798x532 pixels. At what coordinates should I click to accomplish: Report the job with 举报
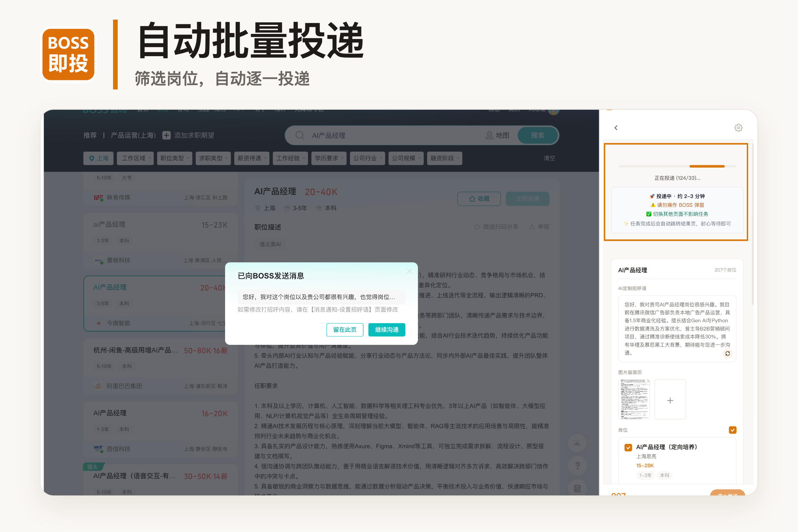click(x=539, y=227)
